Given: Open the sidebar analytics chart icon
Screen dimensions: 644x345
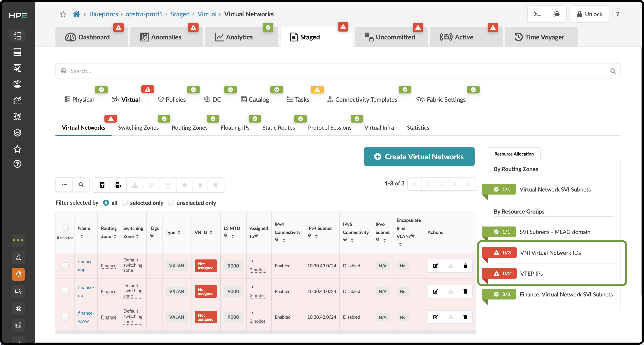Looking at the screenshot, I should pyautogui.click(x=17, y=100).
